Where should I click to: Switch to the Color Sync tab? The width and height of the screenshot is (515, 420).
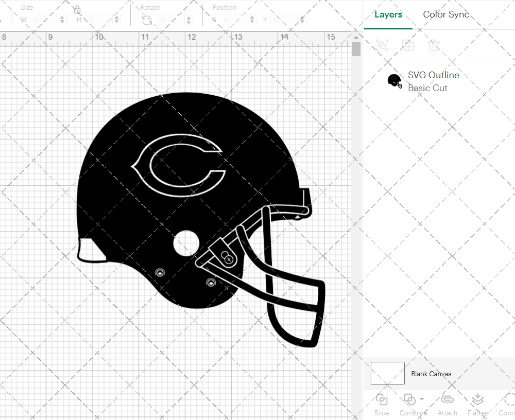coord(446,14)
